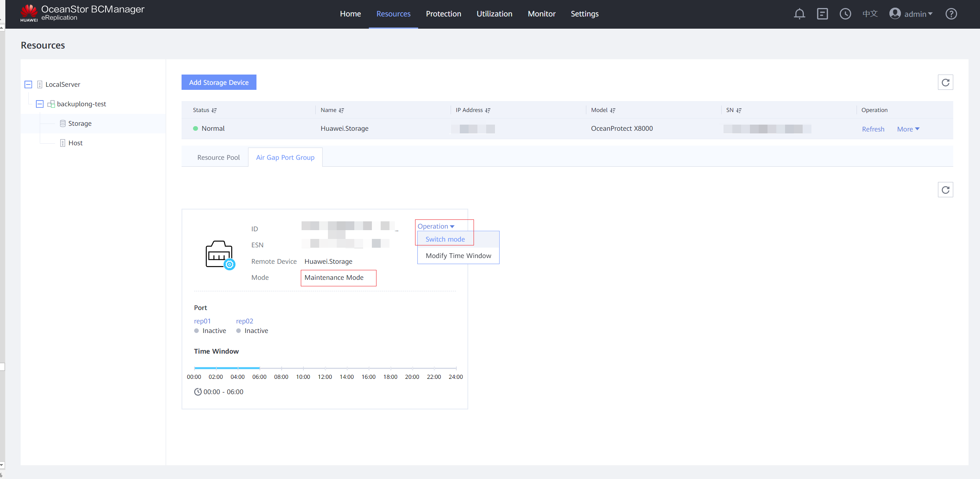Collapse the LocalServer tree node
This screenshot has height=479, width=980.
28,84
